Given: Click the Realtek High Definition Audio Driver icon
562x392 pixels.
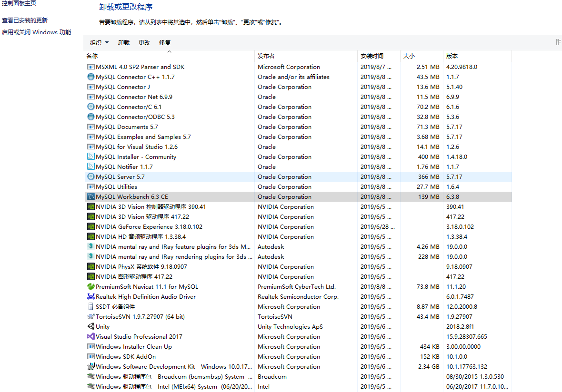Looking at the screenshot, I should pos(90,297).
